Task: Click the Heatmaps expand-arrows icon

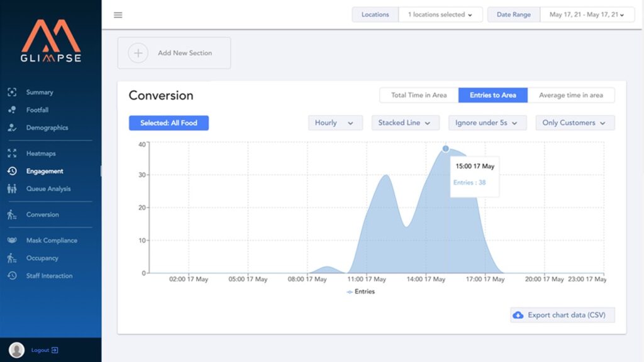Action: point(12,153)
